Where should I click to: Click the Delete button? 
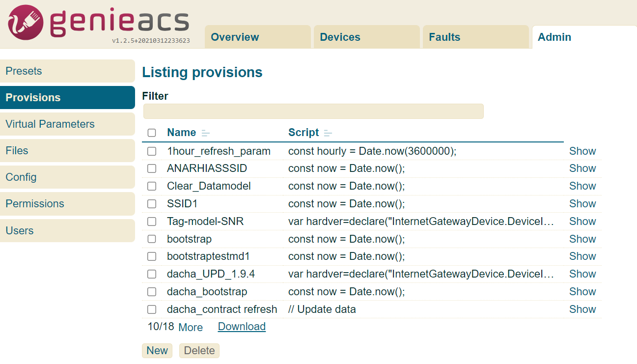coord(199,351)
